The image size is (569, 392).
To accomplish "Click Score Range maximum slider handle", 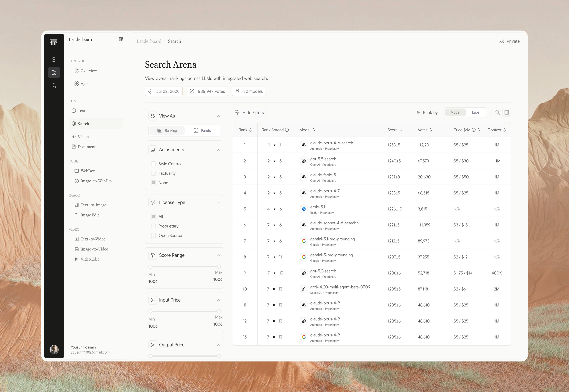I will pyautogui.click(x=219, y=267).
